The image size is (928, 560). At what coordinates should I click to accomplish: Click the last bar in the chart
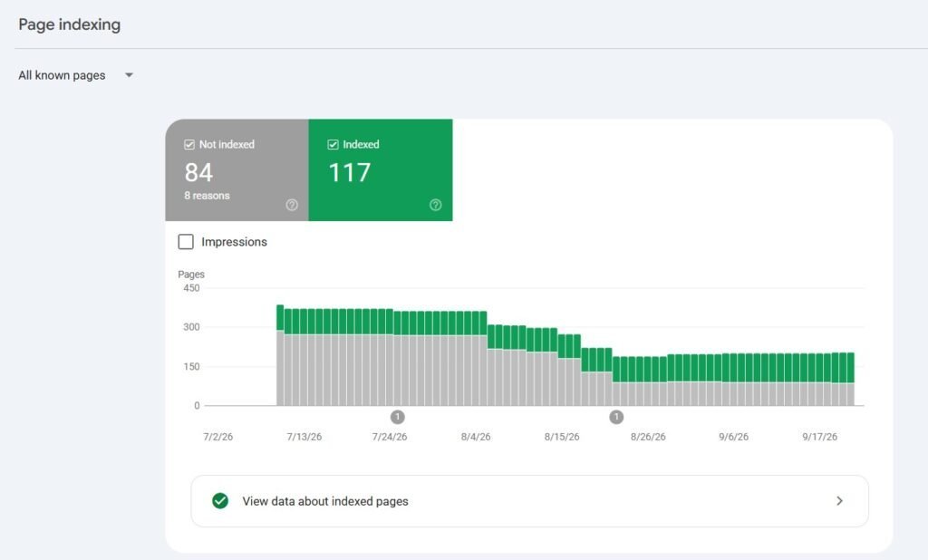point(850,379)
